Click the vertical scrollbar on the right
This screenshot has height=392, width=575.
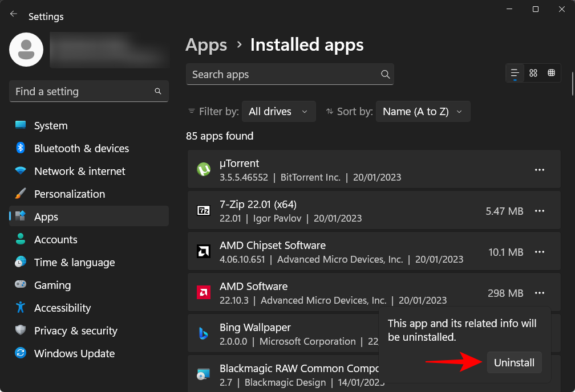click(572, 80)
